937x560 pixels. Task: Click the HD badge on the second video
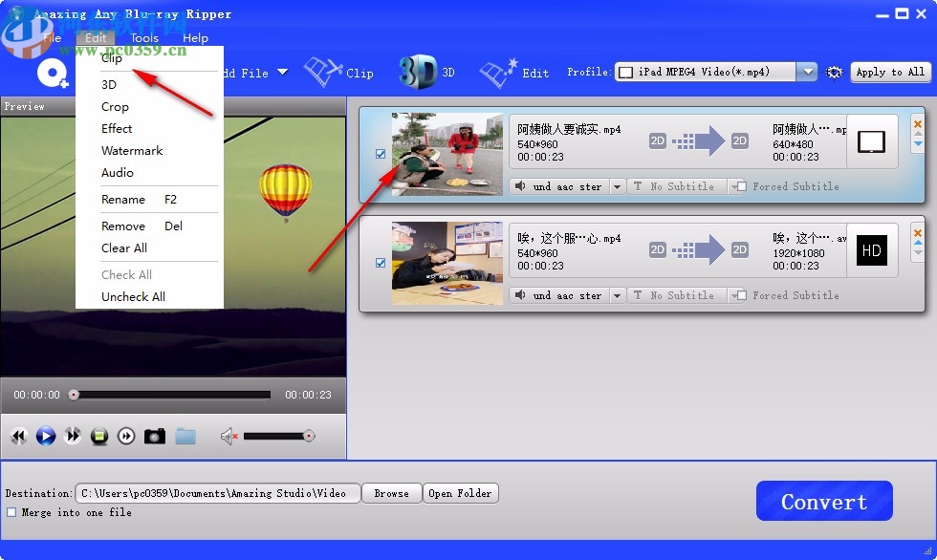point(871,250)
